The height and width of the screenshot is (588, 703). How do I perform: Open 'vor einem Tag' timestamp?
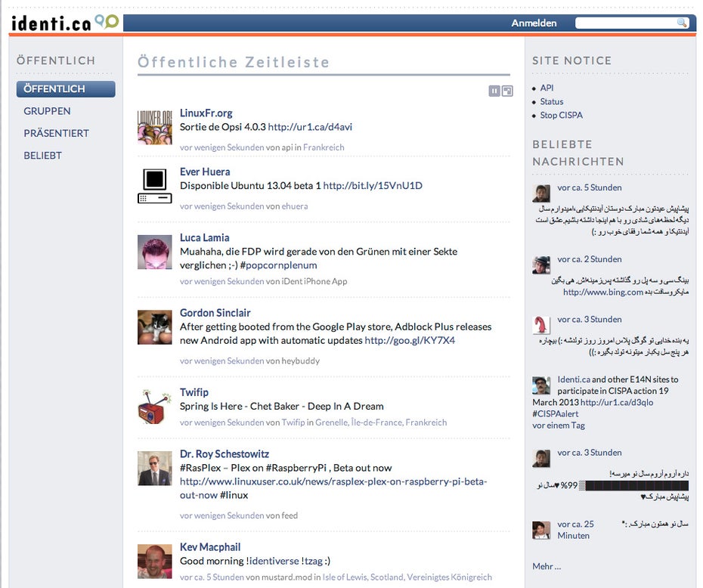click(x=559, y=426)
